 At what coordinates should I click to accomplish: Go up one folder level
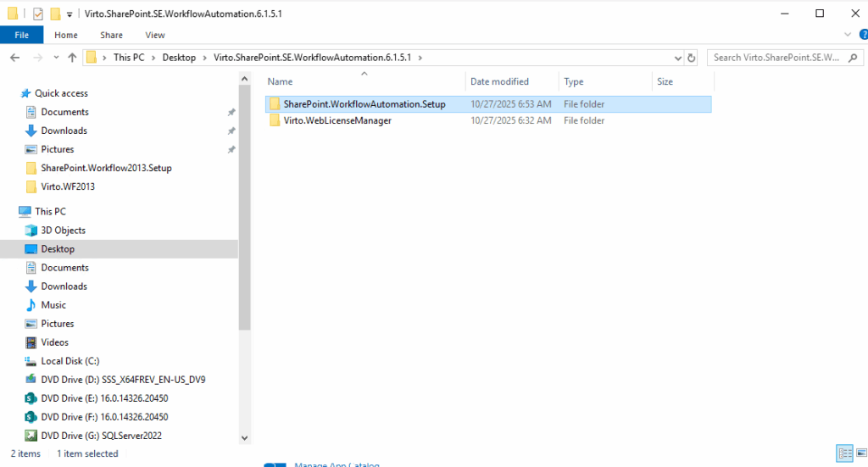[x=72, y=58]
